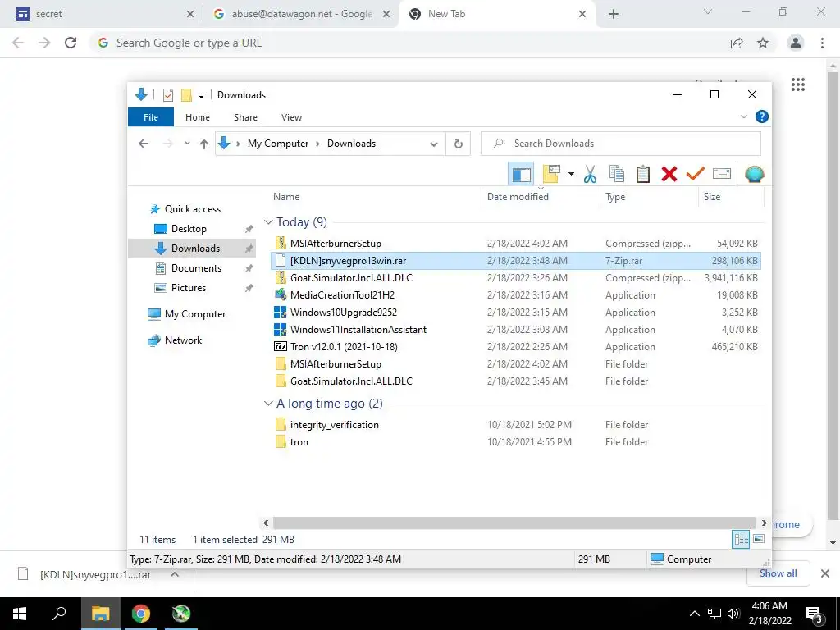Open Google apps grid
840x630 pixels.
click(797, 84)
